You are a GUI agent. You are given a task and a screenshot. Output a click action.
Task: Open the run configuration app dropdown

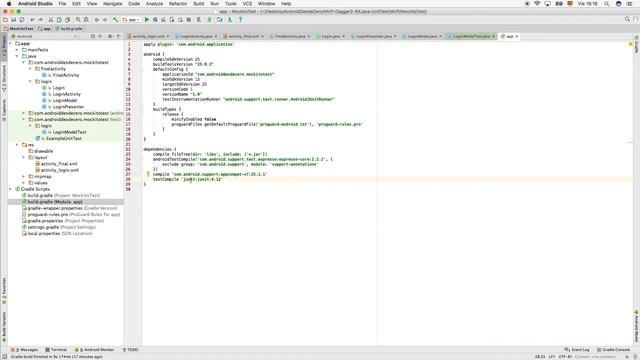(131, 20)
